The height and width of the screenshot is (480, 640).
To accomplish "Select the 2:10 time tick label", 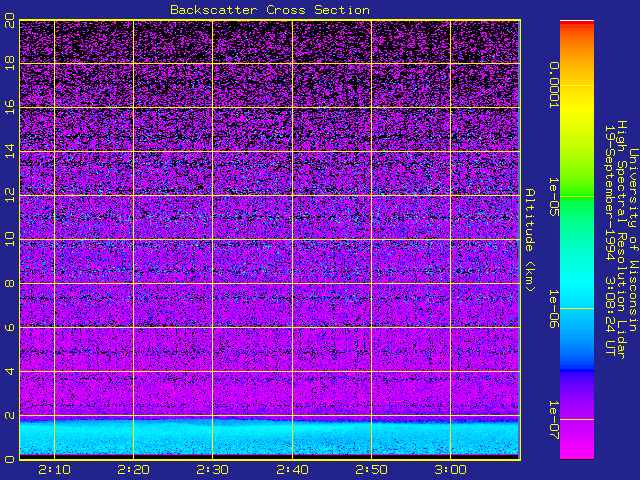I will click(x=54, y=470).
